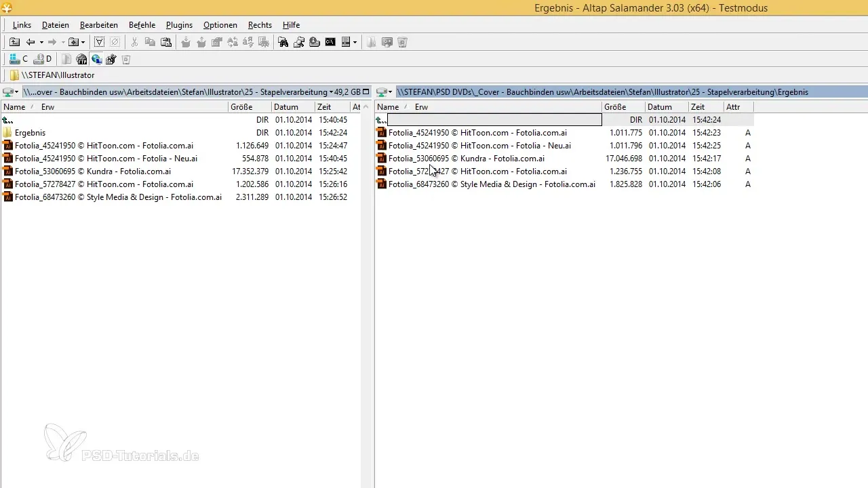Open the Rechts menu
This screenshot has width=868, height=488.
click(260, 25)
